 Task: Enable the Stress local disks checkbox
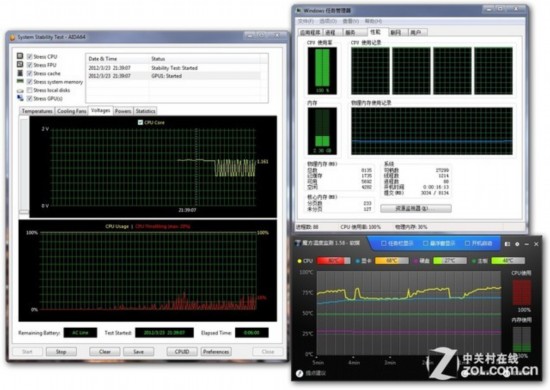point(29,90)
